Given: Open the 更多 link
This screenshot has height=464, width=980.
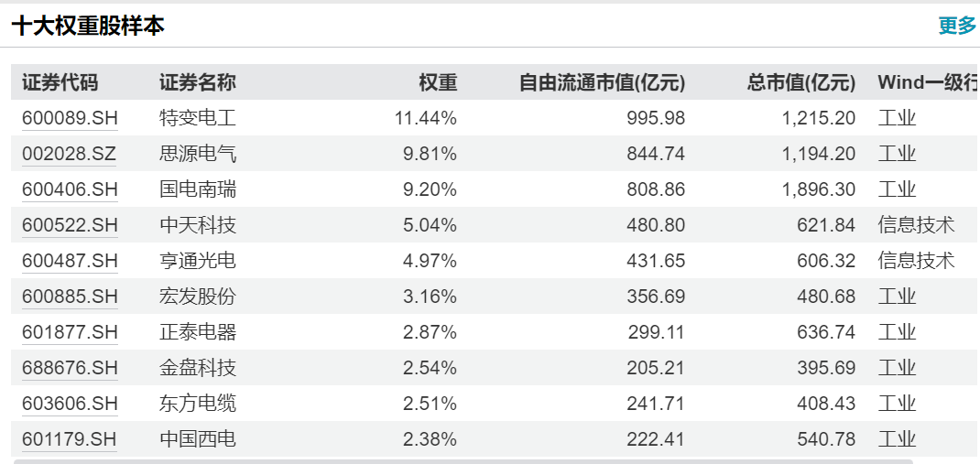Looking at the screenshot, I should pyautogui.click(x=957, y=26).
